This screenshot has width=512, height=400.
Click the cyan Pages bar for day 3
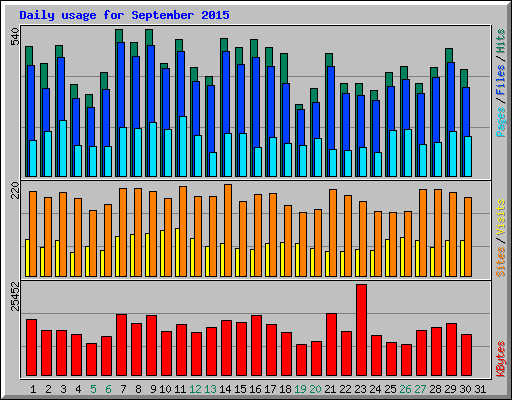63,148
